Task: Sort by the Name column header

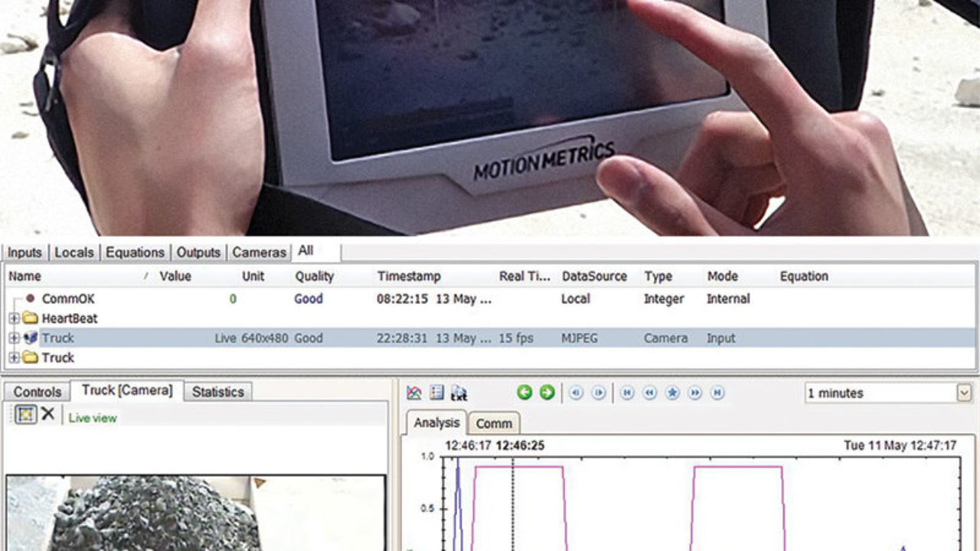Action: 24,276
